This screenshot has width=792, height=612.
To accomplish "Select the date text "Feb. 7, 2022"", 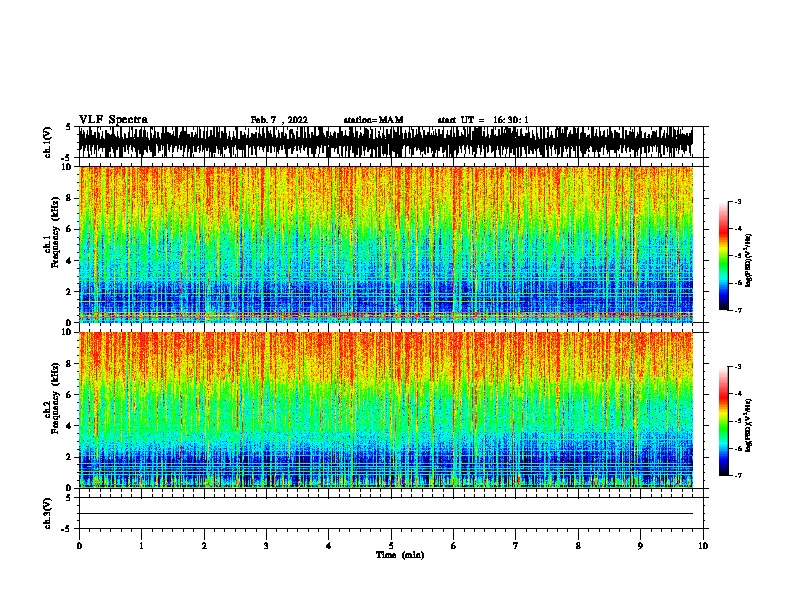I will click(x=279, y=120).
